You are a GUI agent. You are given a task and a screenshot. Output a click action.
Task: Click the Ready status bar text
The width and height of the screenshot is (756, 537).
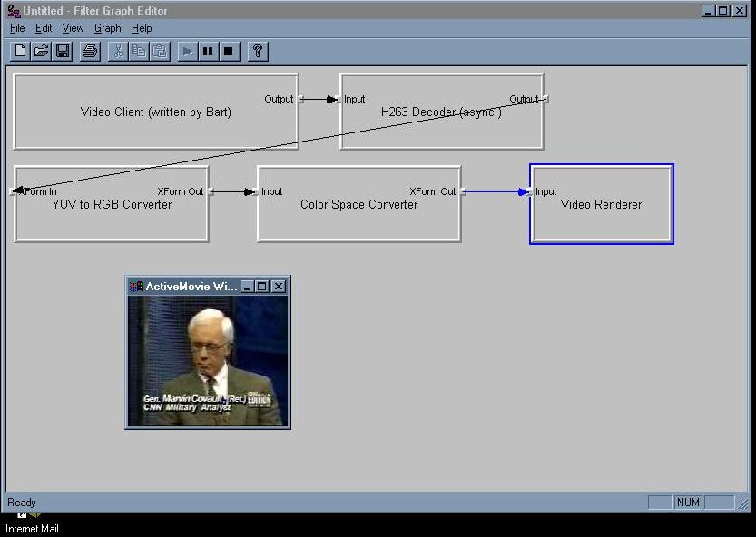[x=22, y=503]
